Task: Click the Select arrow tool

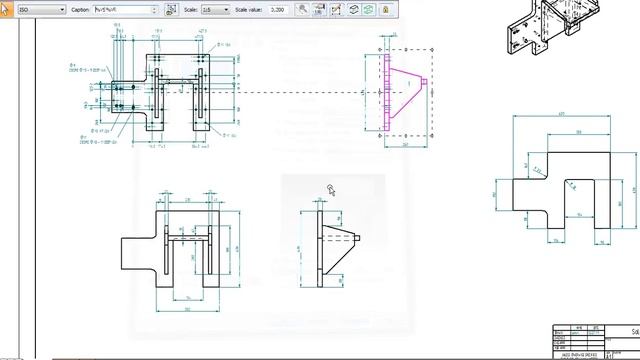Action: [6, 9]
